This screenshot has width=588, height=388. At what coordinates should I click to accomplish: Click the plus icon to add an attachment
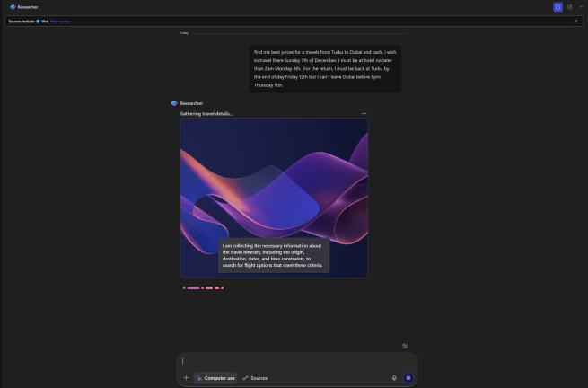click(x=186, y=377)
